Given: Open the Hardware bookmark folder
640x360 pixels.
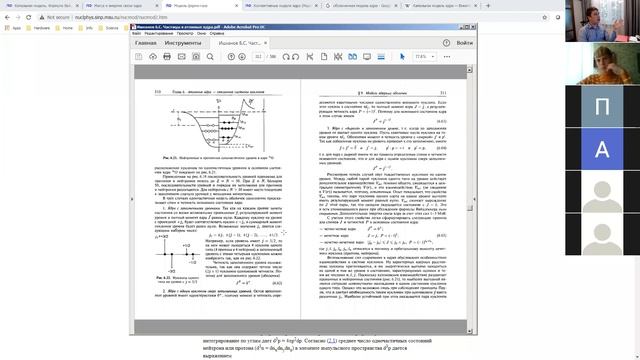Looking at the screenshot, I should click(x=38, y=28).
